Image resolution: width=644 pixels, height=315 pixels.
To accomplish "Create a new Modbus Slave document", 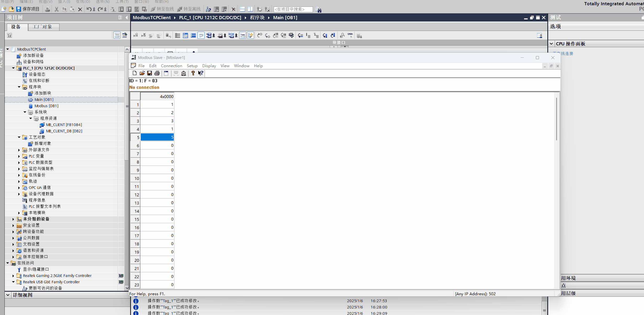I will click(135, 73).
